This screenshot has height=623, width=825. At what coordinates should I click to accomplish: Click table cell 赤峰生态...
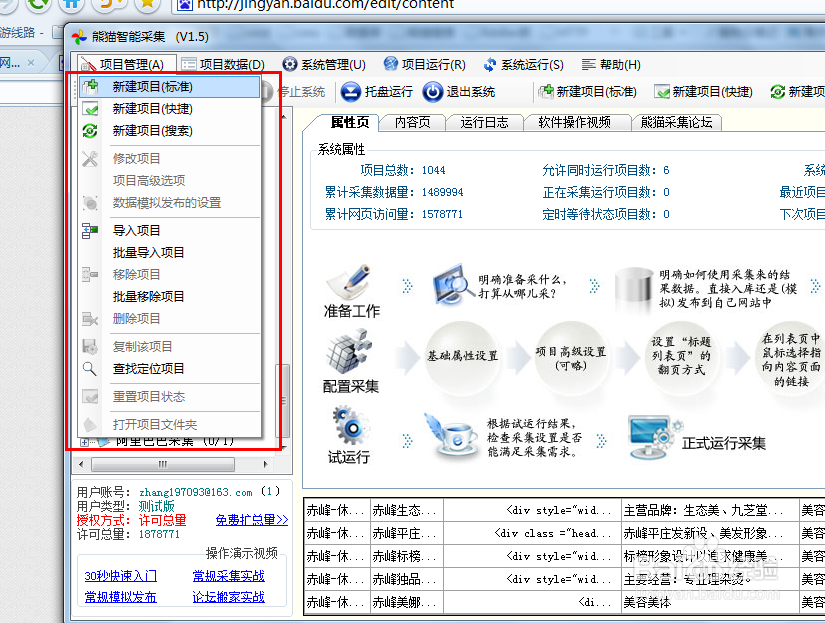pyautogui.click(x=407, y=510)
